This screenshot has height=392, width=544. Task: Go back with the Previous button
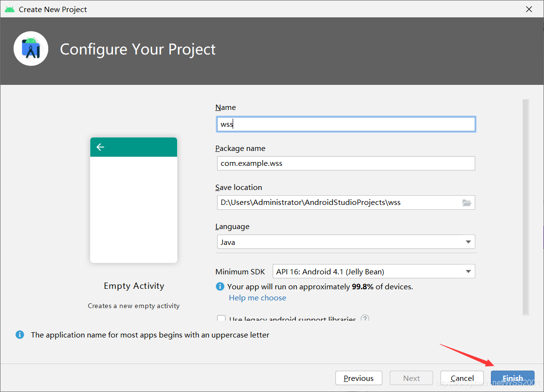pyautogui.click(x=359, y=378)
